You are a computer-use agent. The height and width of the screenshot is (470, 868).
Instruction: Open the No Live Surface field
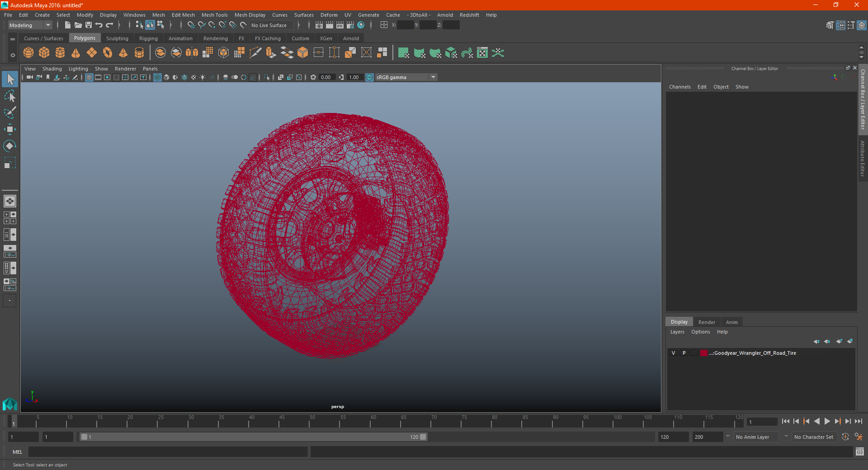click(x=271, y=25)
